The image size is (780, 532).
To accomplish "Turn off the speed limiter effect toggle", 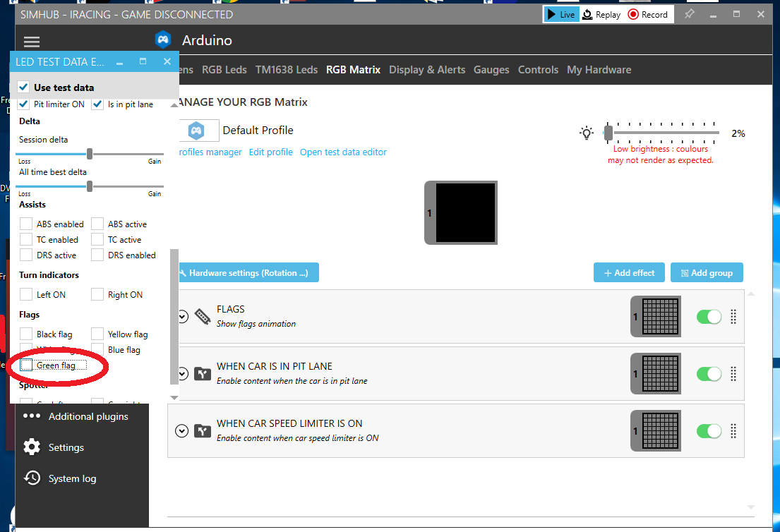I will [x=709, y=431].
